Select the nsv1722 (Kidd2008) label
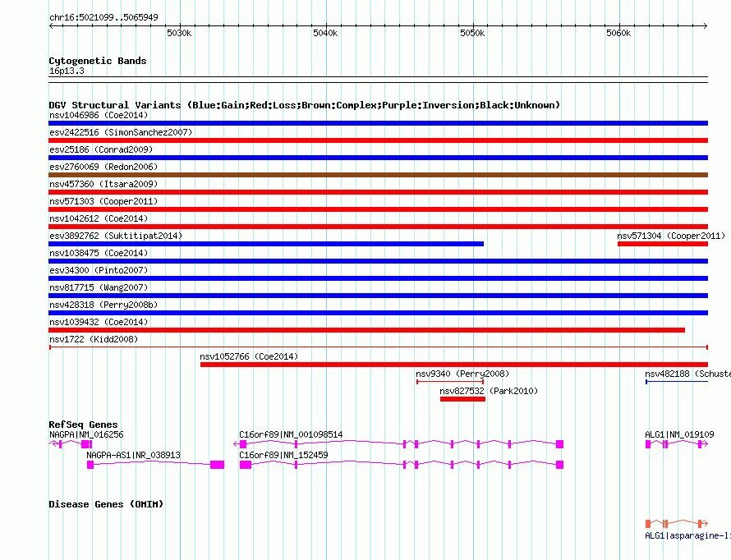 (x=94, y=339)
